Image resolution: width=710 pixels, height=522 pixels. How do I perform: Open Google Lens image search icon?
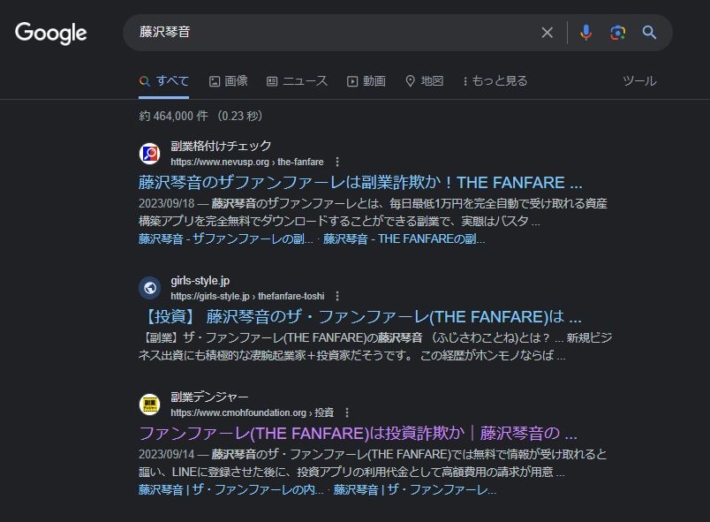pos(618,33)
